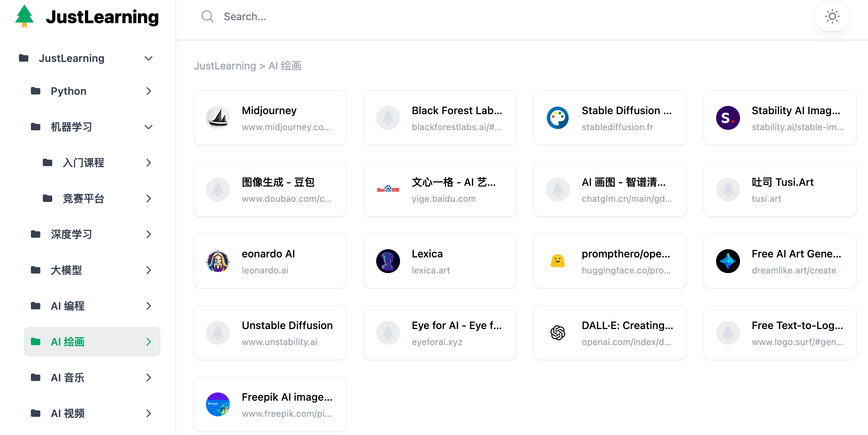This screenshot has width=868, height=435.
Task: Expand the Python folder arrow
Action: tap(149, 91)
